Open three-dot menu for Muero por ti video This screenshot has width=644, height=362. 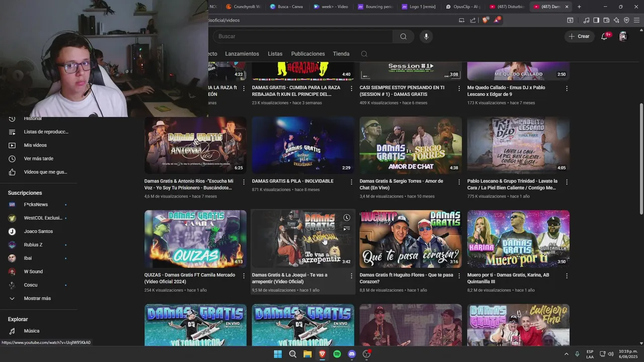tap(567, 276)
